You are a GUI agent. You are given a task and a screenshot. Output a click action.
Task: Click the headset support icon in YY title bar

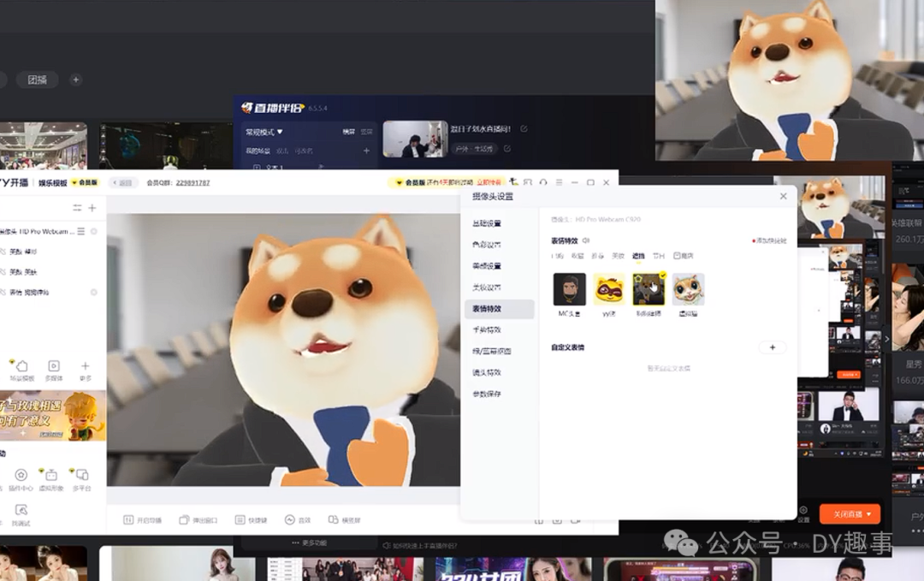click(543, 182)
